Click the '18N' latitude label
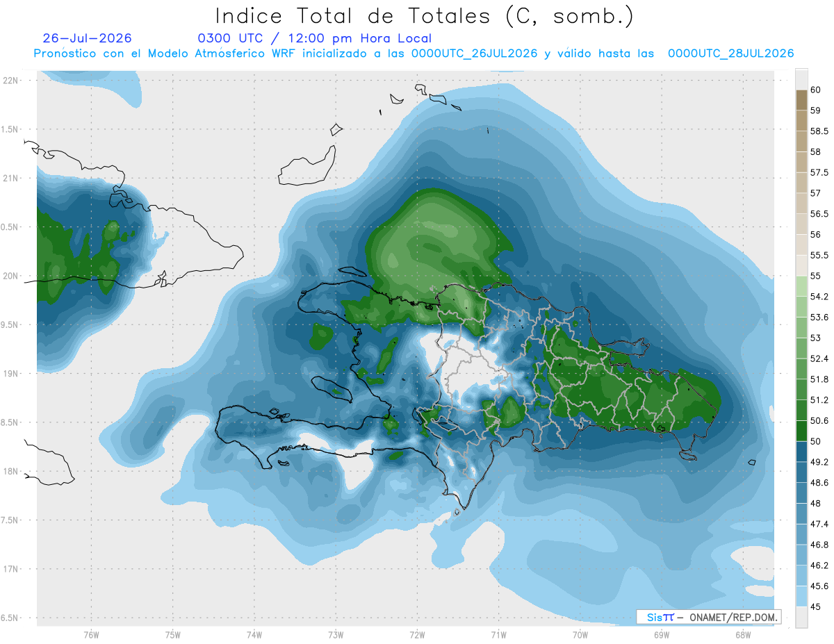 [x=11, y=472]
